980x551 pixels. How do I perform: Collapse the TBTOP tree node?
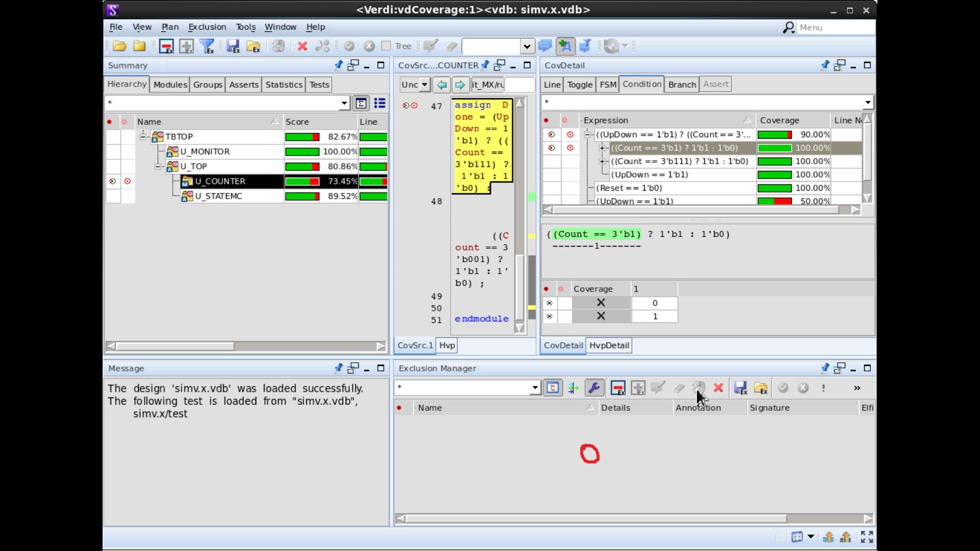[143, 136]
